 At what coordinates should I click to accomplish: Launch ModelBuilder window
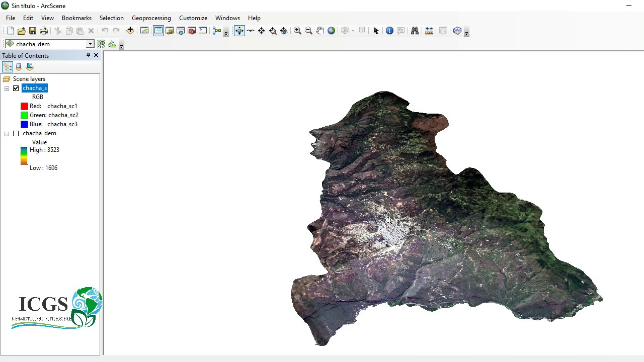(217, 31)
